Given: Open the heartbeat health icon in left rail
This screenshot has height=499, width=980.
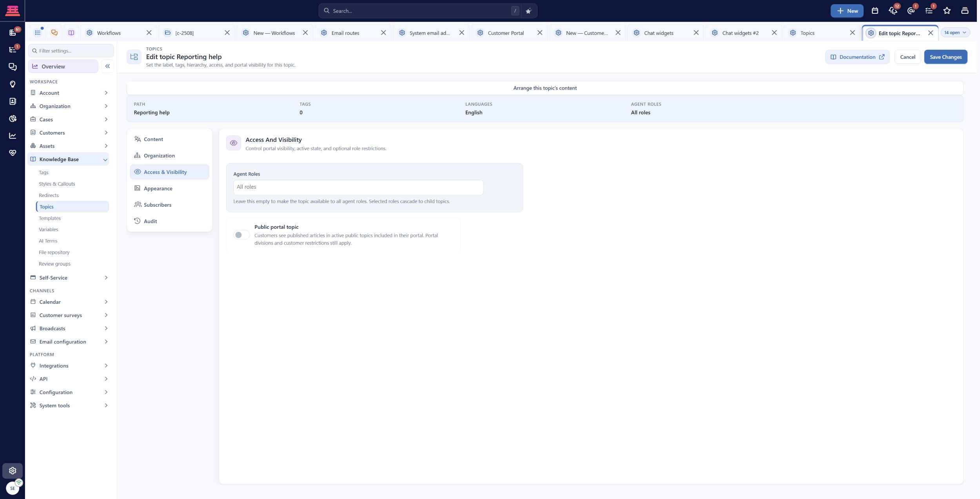Looking at the screenshot, I should point(13,153).
